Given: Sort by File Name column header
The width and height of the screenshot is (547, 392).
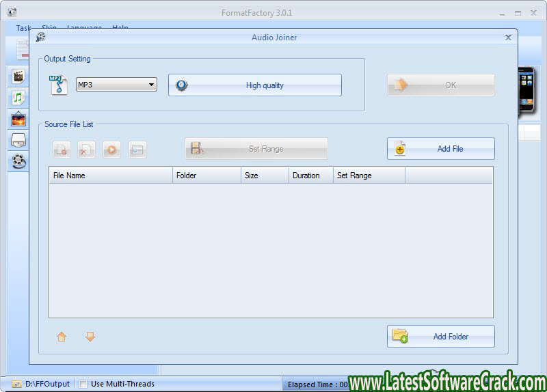Looking at the screenshot, I should 111,176.
